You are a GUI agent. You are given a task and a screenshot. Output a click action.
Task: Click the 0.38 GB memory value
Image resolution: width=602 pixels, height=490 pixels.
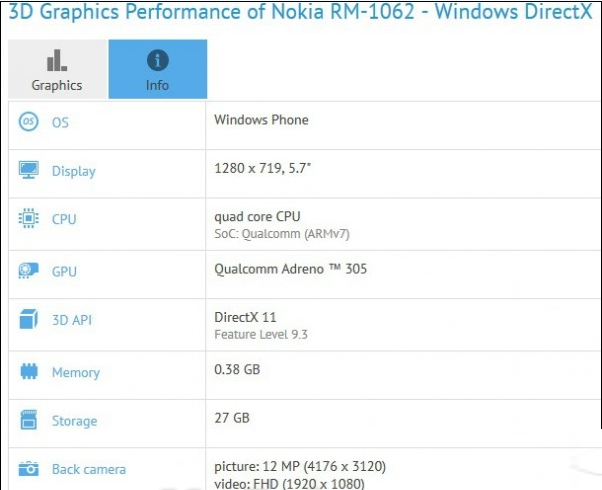pyautogui.click(x=237, y=369)
